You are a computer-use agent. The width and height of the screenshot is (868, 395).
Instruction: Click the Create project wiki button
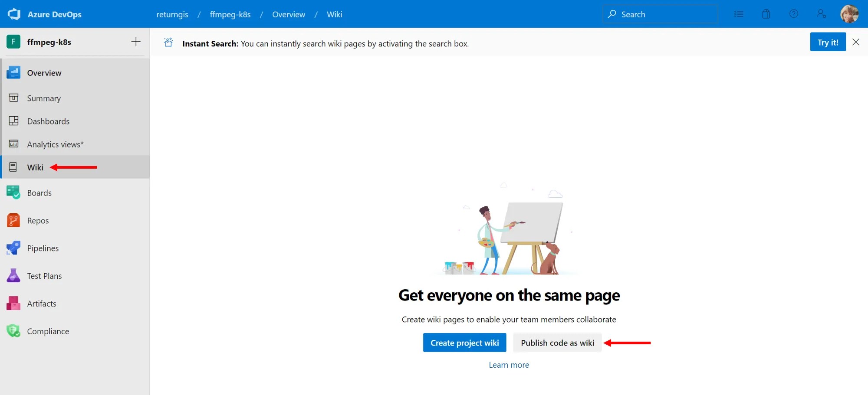tap(464, 343)
